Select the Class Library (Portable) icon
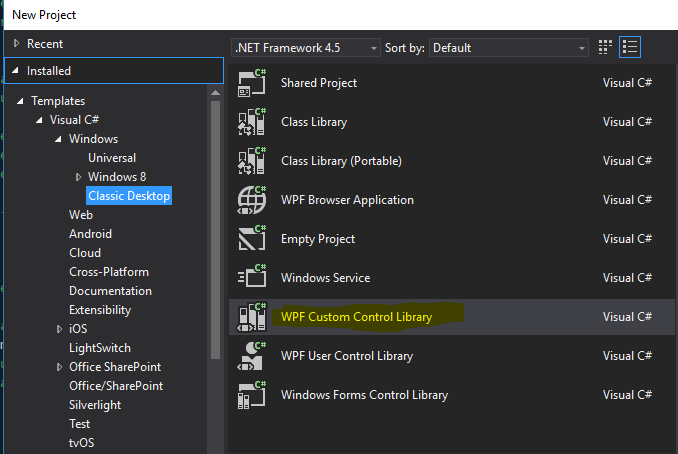The height and width of the screenshot is (454, 678). tap(251, 161)
